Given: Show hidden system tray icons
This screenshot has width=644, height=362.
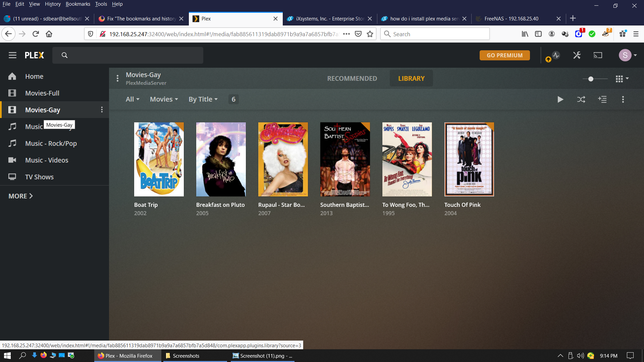Looking at the screenshot, I should point(560,356).
